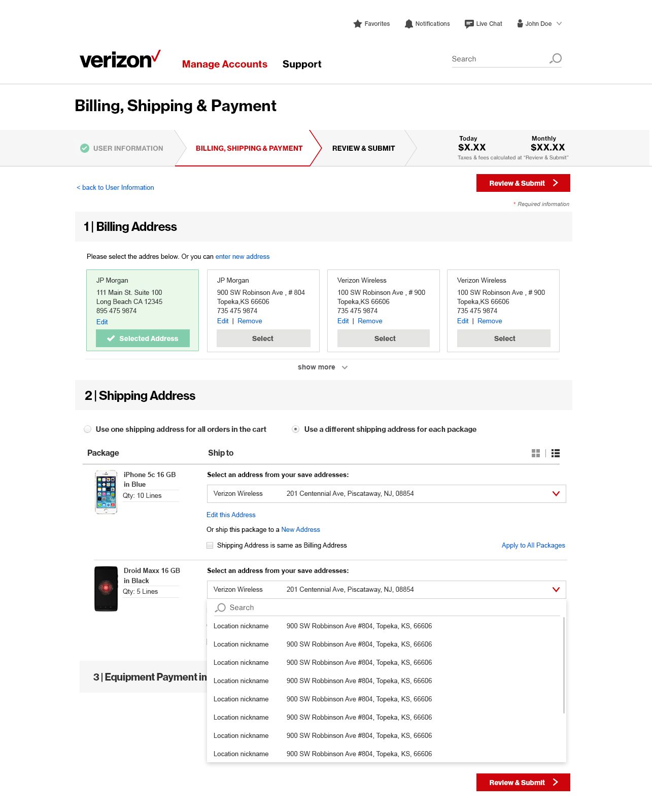652x812 pixels.
Task: Select one shipping address for all orders
Action: coord(88,429)
